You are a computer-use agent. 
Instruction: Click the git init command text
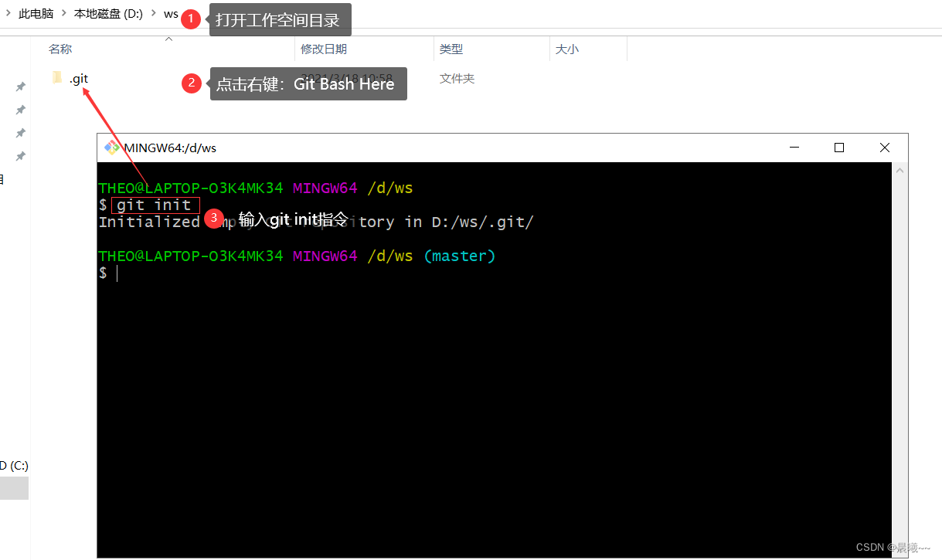point(154,205)
